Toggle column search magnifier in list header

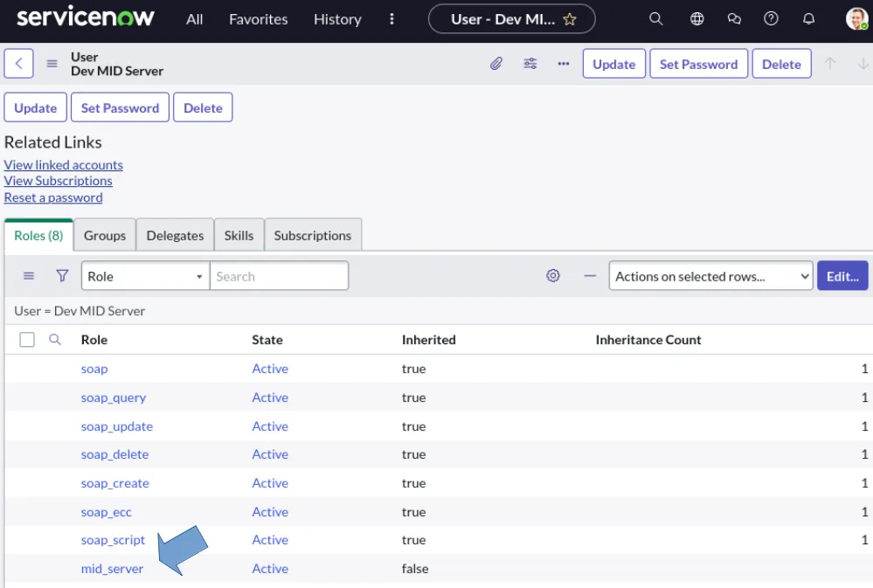[54, 339]
